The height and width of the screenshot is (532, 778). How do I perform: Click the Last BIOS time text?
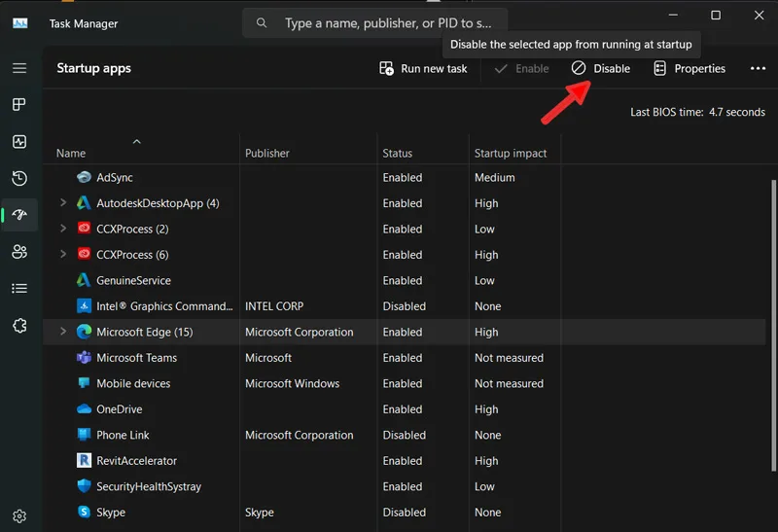pos(697,112)
